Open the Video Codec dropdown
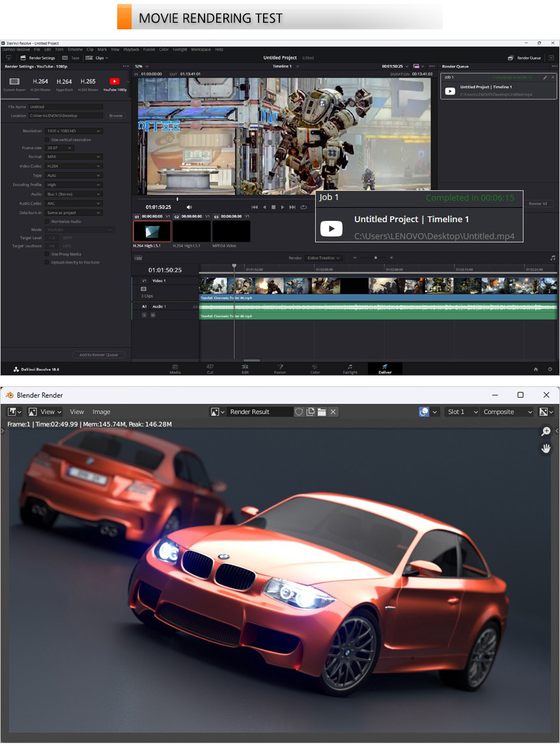This screenshot has height=746, width=560. pos(73,166)
